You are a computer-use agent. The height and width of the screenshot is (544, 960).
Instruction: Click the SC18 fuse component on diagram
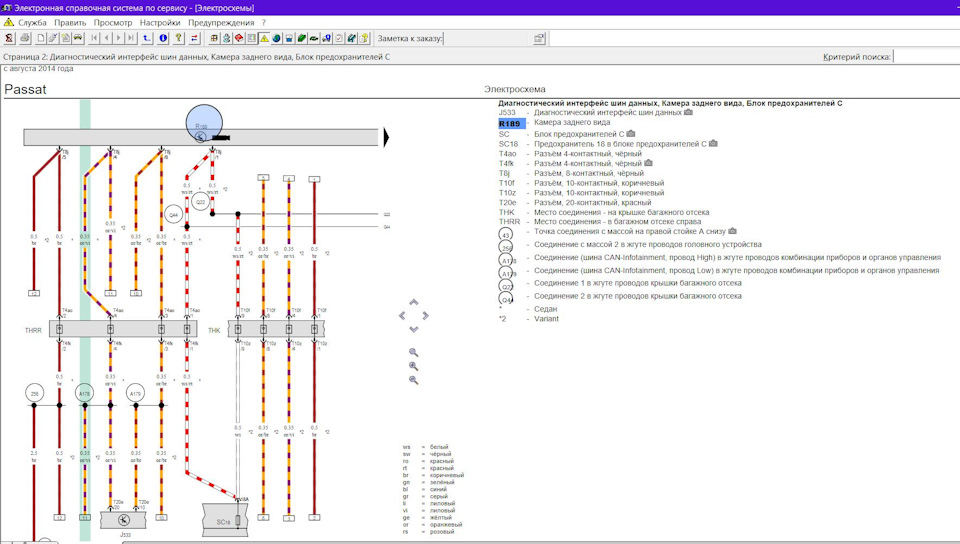(x=225, y=520)
